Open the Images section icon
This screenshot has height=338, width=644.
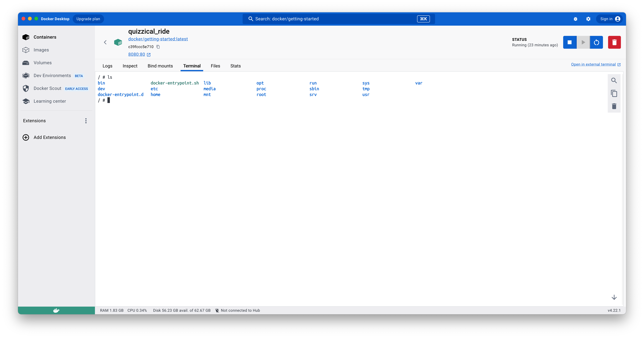coord(26,50)
